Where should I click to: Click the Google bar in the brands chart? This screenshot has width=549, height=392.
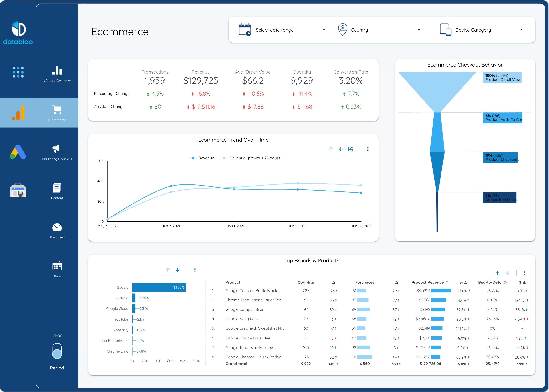158,287
